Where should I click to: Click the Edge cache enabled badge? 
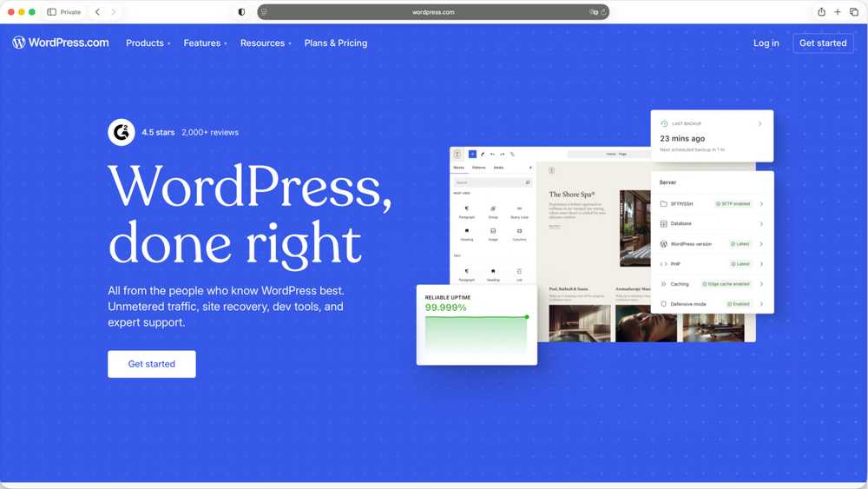[x=726, y=283]
